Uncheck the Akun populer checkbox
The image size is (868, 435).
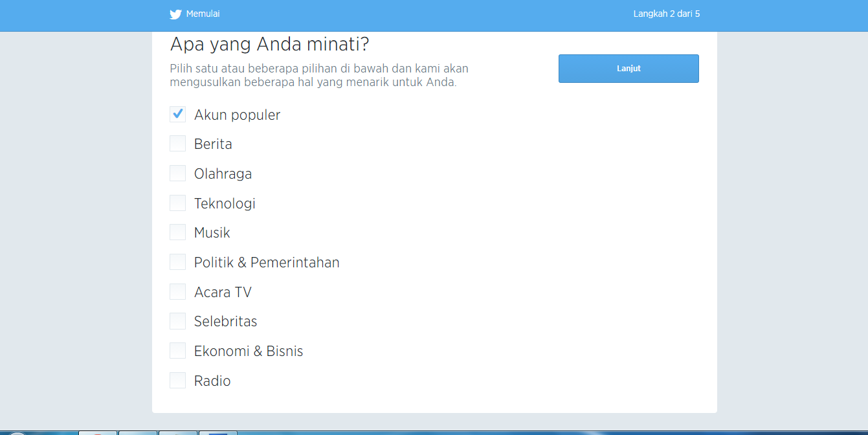pyautogui.click(x=177, y=115)
